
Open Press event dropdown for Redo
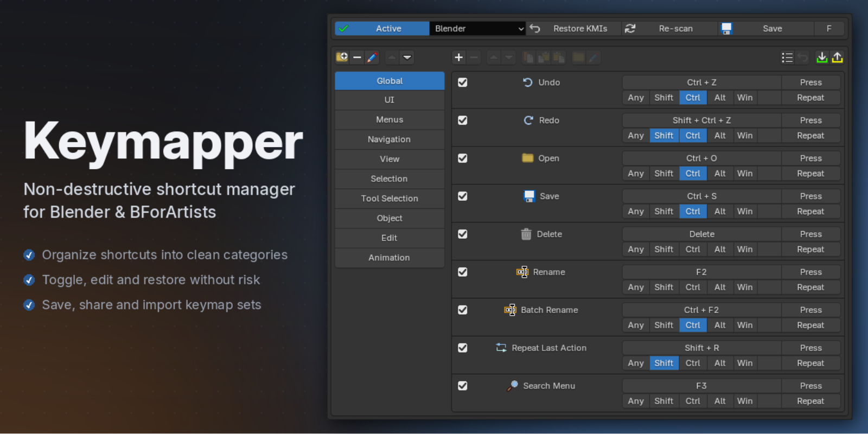tap(811, 120)
